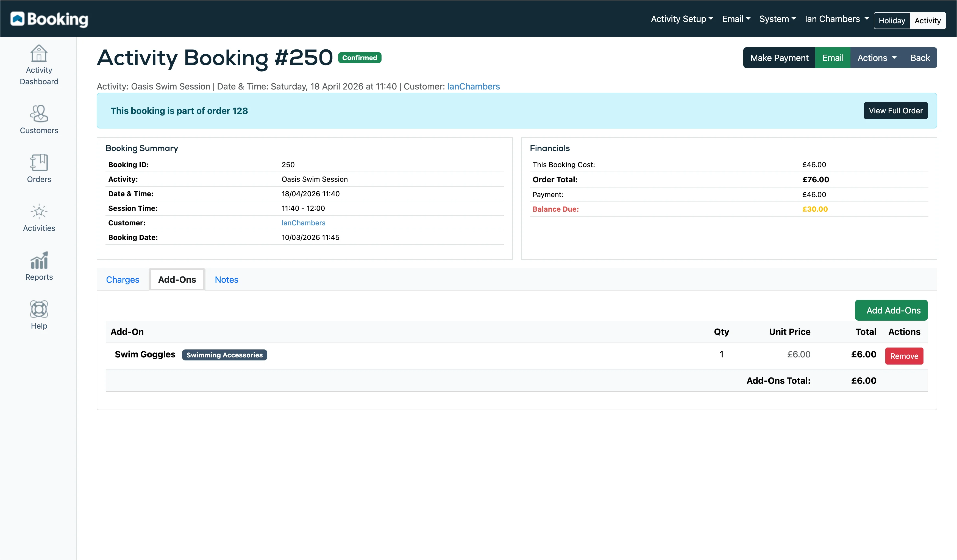Expand the System dropdown menu

pyautogui.click(x=777, y=19)
